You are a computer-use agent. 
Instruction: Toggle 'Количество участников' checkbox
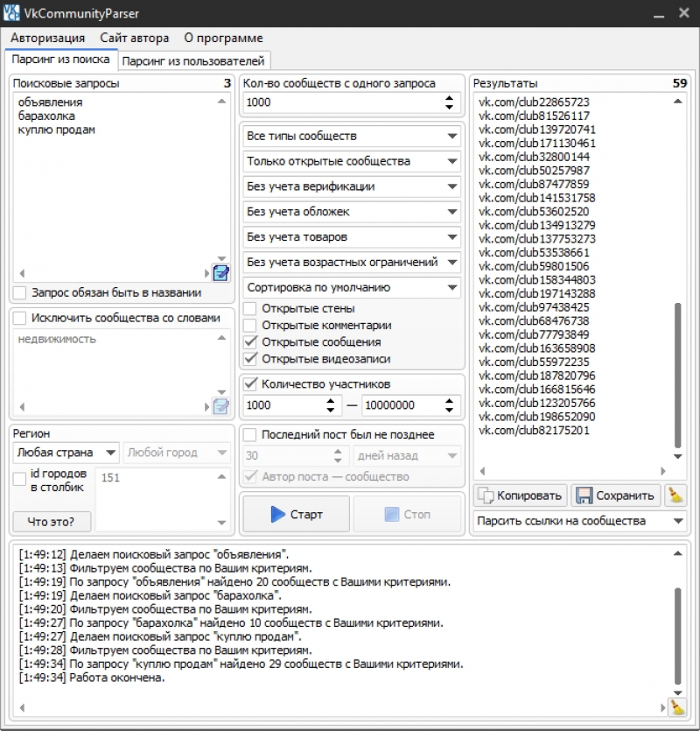tap(250, 383)
